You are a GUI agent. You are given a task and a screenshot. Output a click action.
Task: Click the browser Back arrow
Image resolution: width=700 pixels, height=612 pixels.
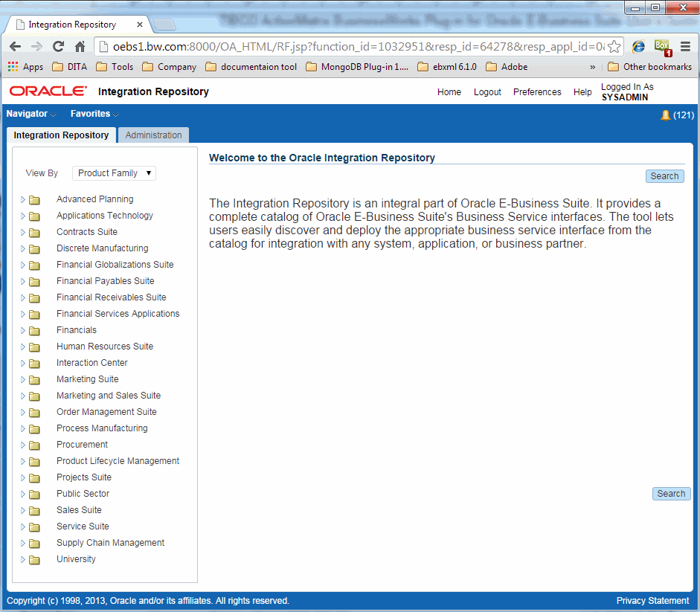15,46
